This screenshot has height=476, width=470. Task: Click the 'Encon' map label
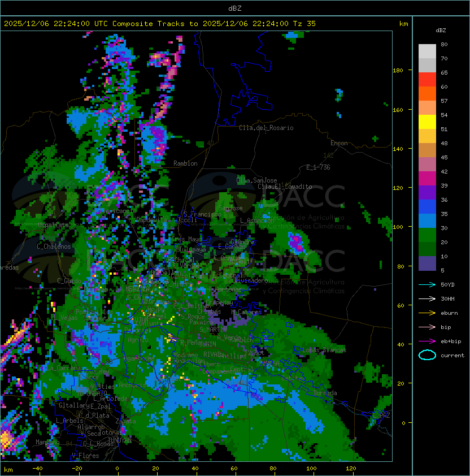[339, 143]
